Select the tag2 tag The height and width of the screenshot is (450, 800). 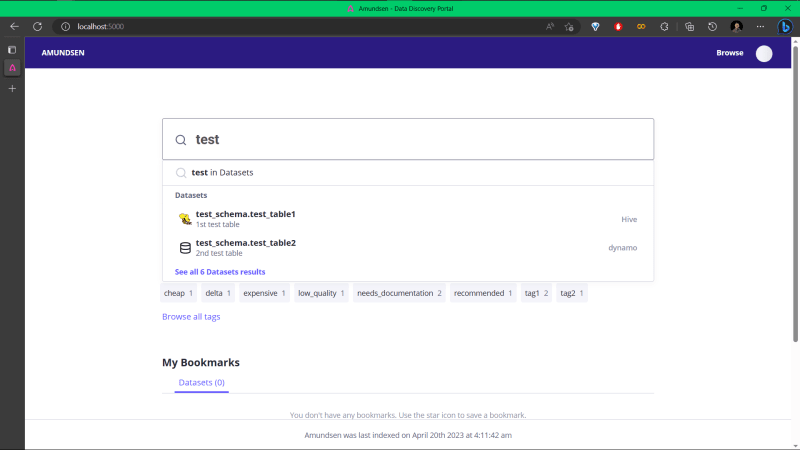point(571,293)
